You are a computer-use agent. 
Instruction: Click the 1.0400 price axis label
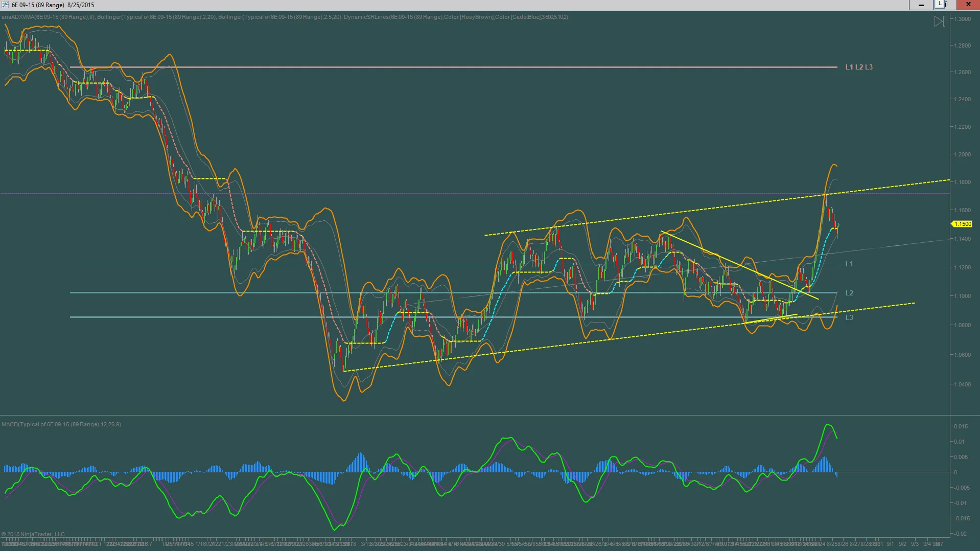coord(963,384)
